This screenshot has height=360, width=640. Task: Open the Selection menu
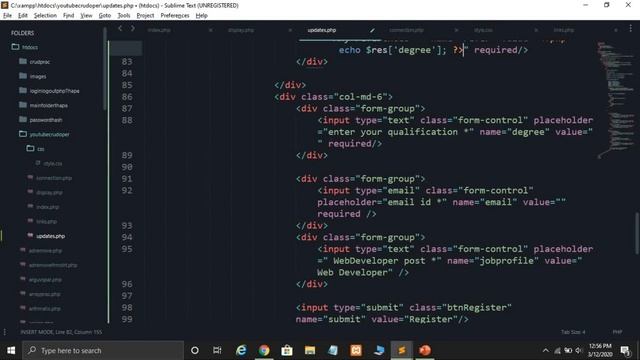[45, 16]
